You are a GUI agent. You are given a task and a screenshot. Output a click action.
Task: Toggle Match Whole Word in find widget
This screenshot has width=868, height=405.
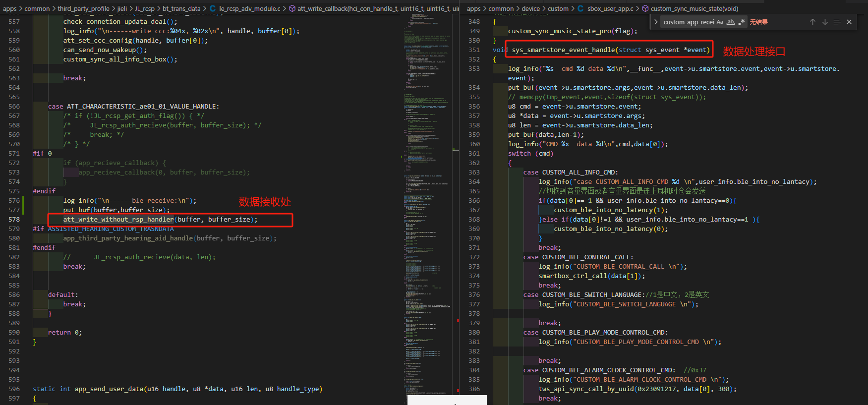[731, 22]
